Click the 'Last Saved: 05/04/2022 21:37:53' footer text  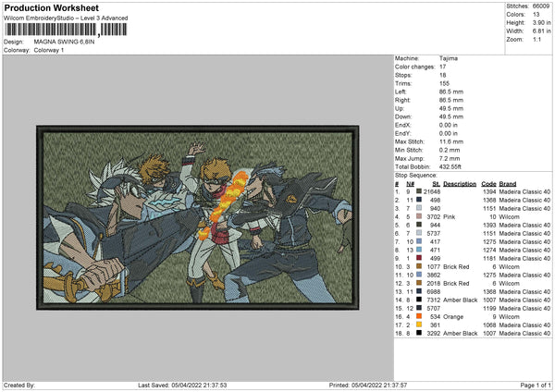pos(182,386)
